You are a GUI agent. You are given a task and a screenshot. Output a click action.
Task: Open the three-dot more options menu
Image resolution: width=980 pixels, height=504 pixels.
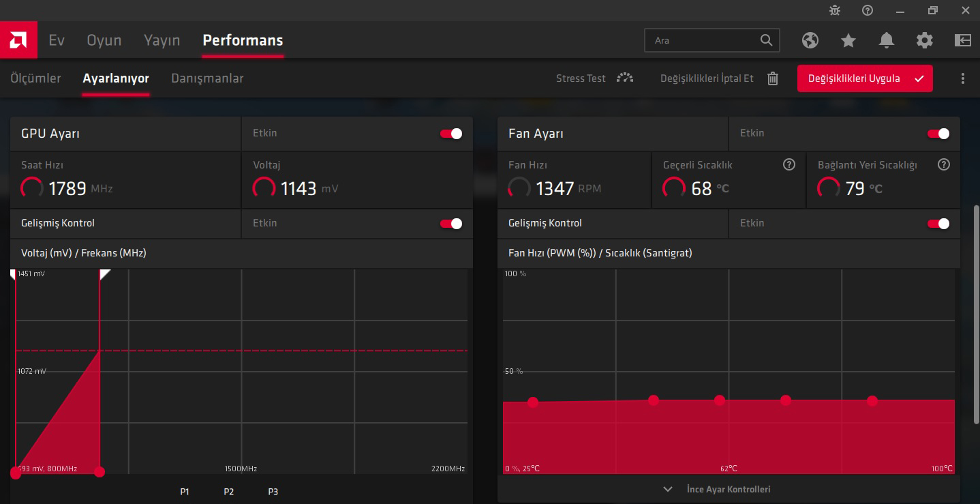(962, 78)
